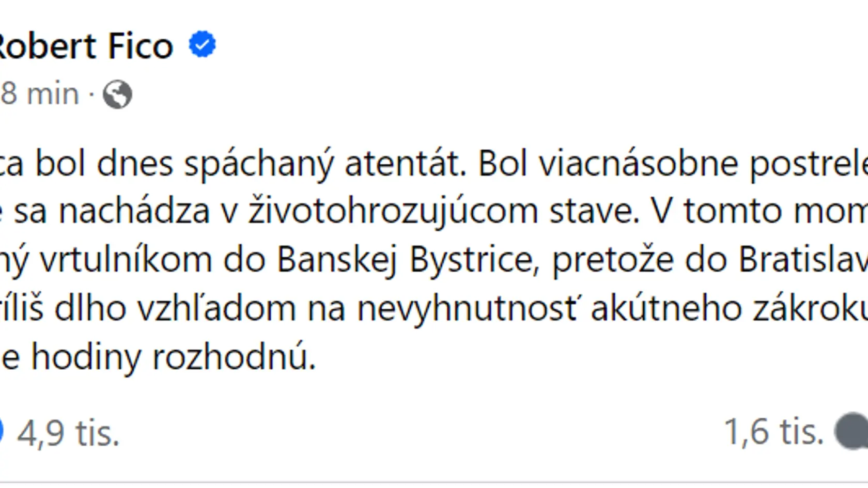Image resolution: width=868 pixels, height=488 pixels.
Task: Show the 1,6 tis. comments
Action: coord(773,431)
